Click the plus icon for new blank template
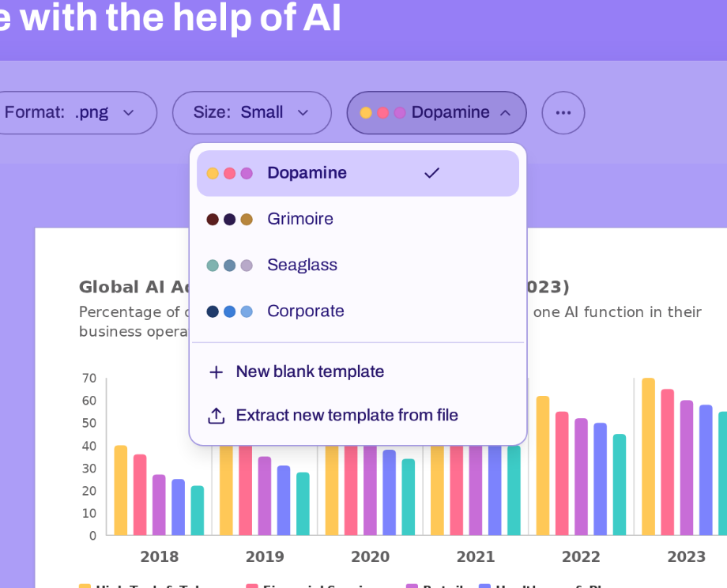This screenshot has width=727, height=588. pyautogui.click(x=216, y=372)
